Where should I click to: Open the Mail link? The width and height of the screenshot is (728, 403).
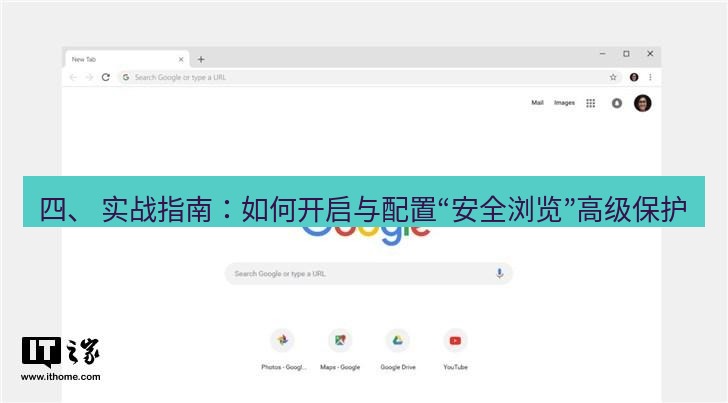(x=537, y=103)
